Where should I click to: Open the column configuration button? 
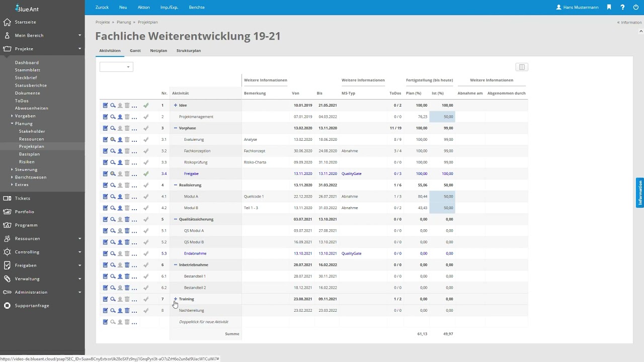click(x=522, y=67)
